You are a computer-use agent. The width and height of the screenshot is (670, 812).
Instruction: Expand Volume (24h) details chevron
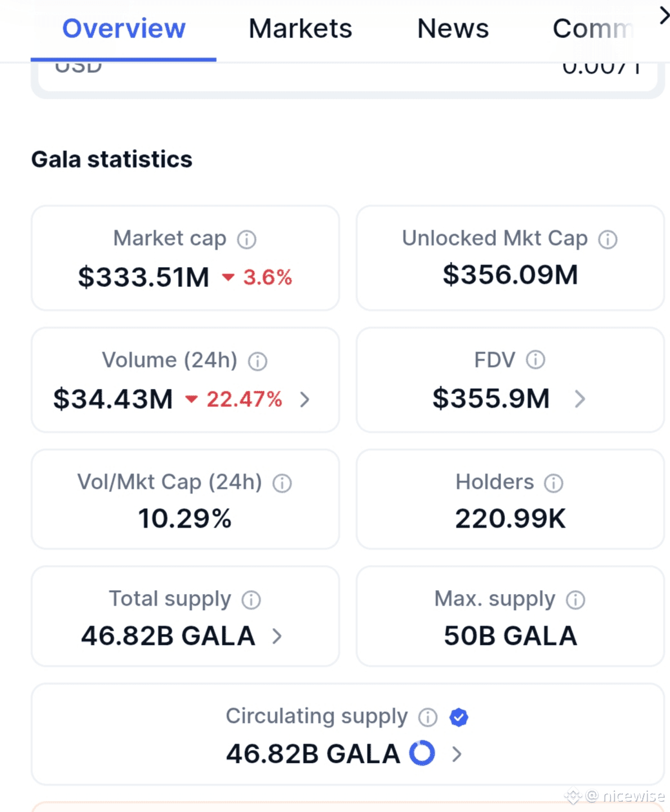click(305, 399)
